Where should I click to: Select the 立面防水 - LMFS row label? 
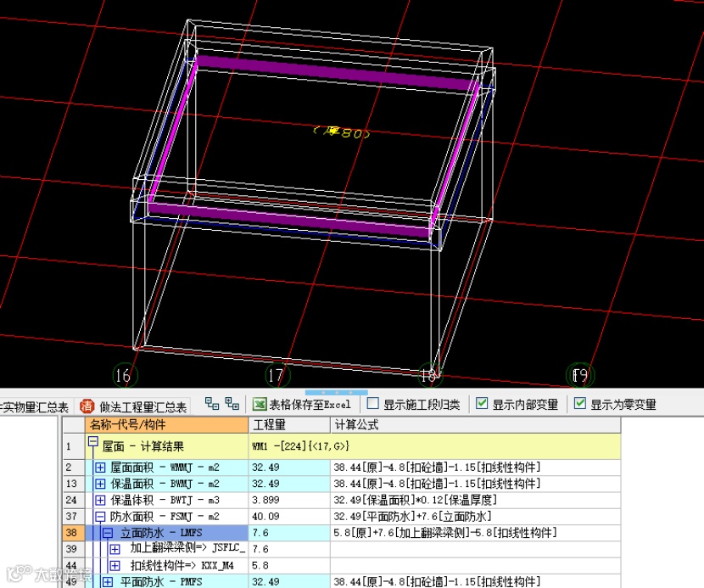(x=161, y=533)
